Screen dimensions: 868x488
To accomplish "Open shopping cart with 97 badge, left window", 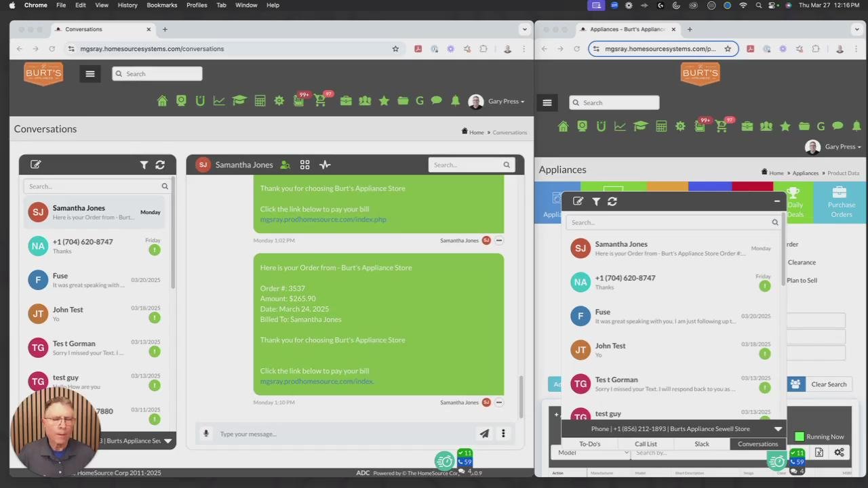I will tap(320, 100).
